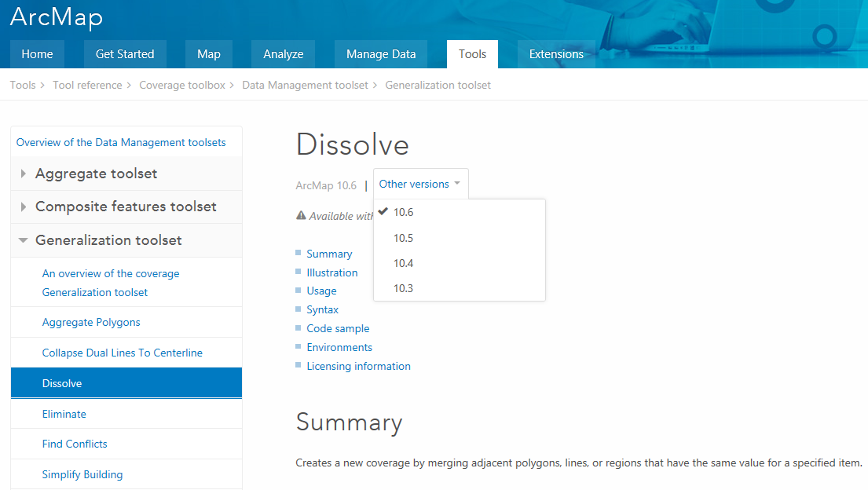The width and height of the screenshot is (868, 490).
Task: Open the Licensing information link
Action: [x=359, y=366]
